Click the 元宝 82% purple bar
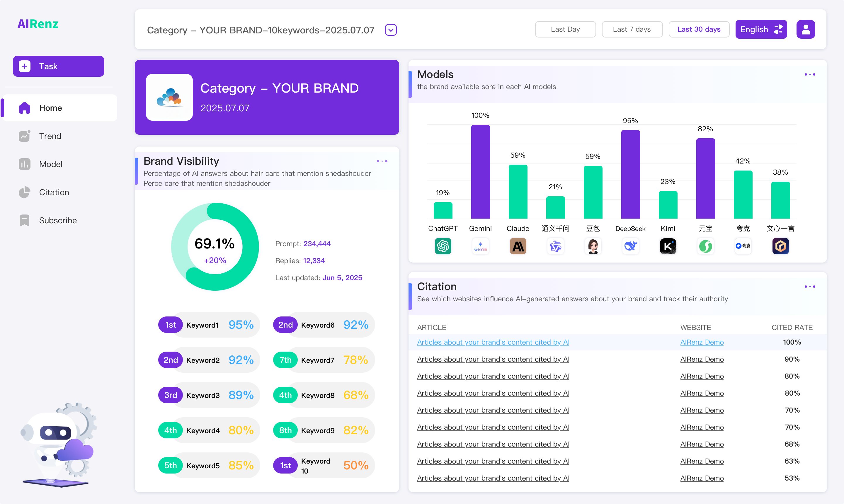 tap(705, 178)
